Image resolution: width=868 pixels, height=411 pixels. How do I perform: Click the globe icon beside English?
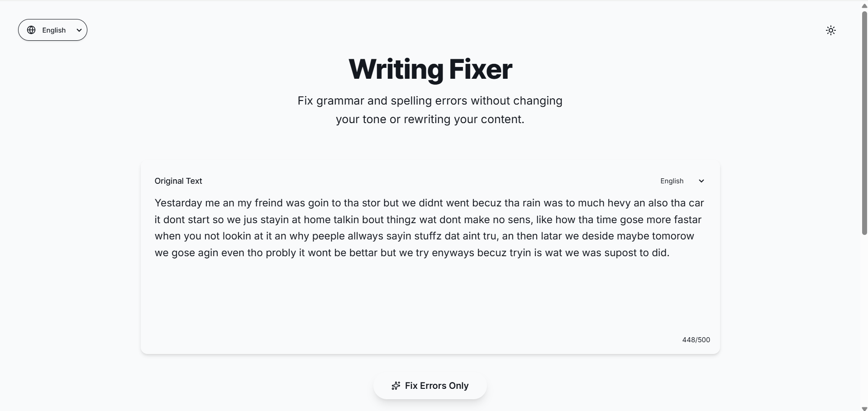tap(31, 30)
